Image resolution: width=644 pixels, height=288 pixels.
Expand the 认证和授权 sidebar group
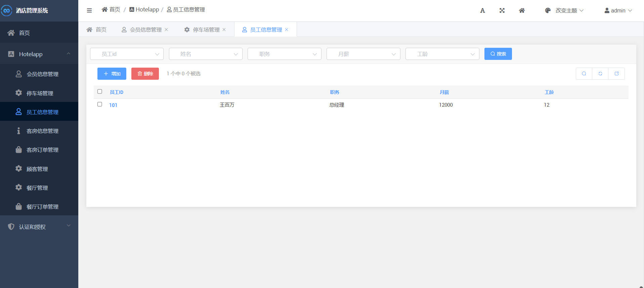point(39,226)
